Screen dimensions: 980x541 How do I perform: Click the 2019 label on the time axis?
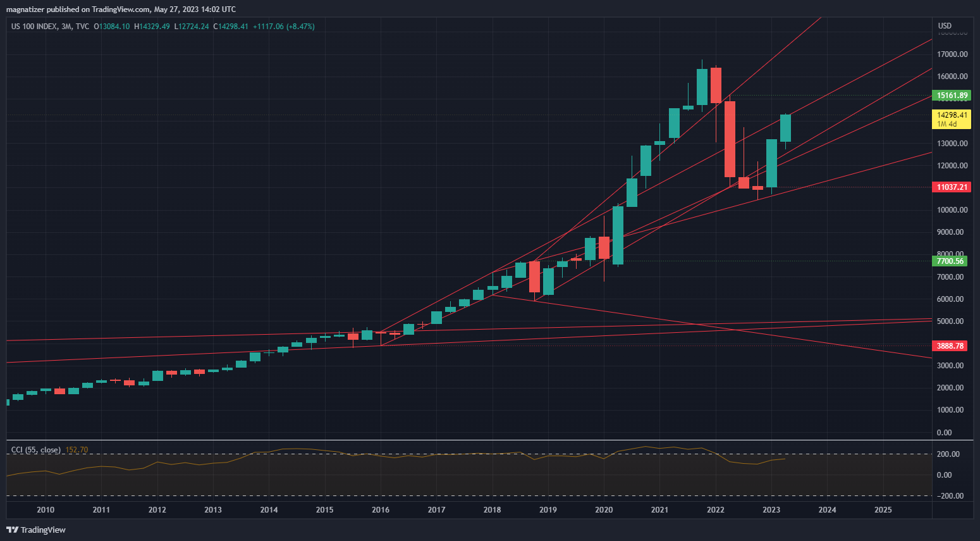coord(548,510)
